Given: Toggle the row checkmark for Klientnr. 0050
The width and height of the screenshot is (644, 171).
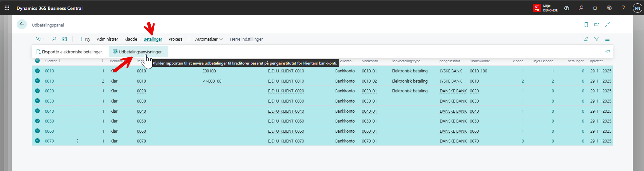Looking at the screenshot, I should (x=37, y=121).
